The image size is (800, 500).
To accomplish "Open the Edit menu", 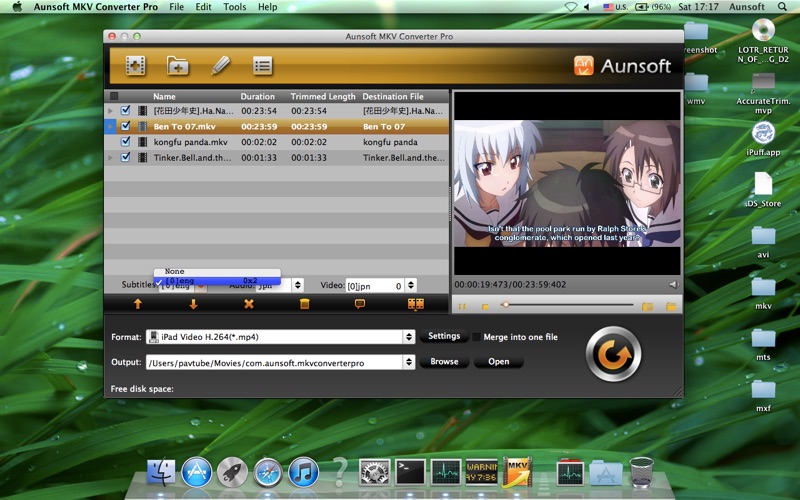I will (x=203, y=7).
